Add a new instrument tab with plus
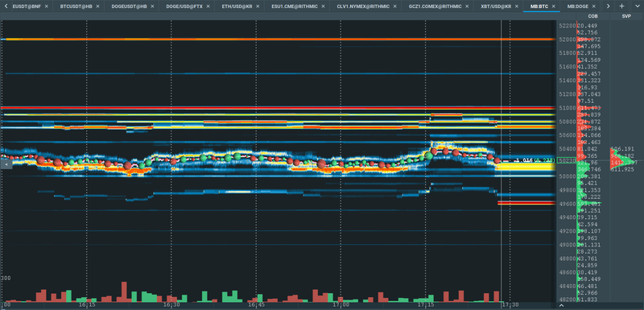 point(621,6)
